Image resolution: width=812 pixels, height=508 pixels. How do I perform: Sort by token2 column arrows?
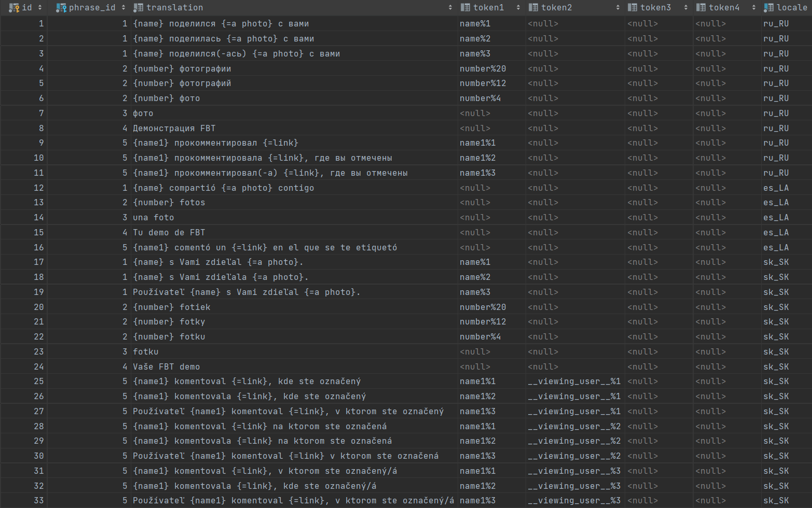[617, 8]
